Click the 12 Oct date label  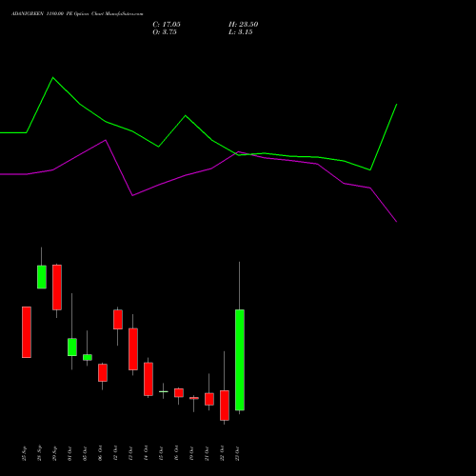115,453
